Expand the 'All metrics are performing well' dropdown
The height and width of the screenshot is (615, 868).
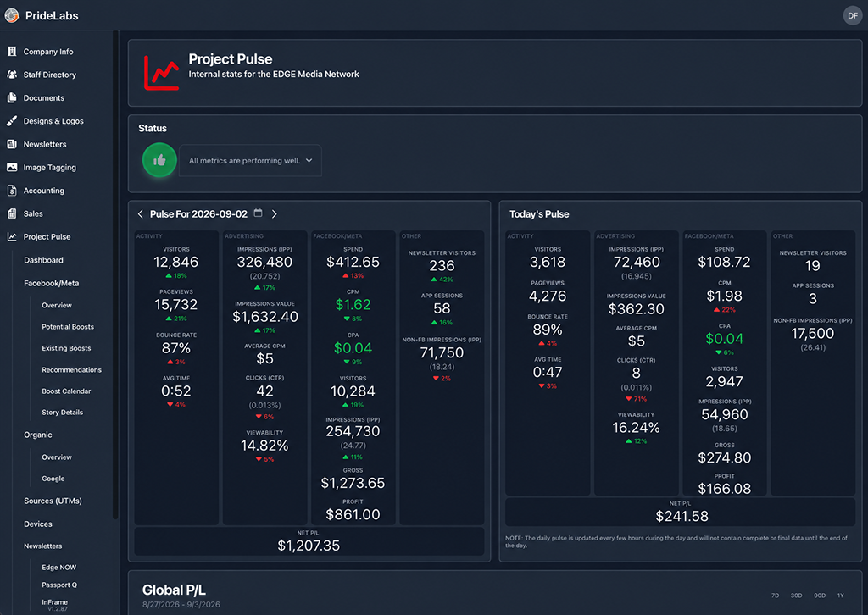250,160
